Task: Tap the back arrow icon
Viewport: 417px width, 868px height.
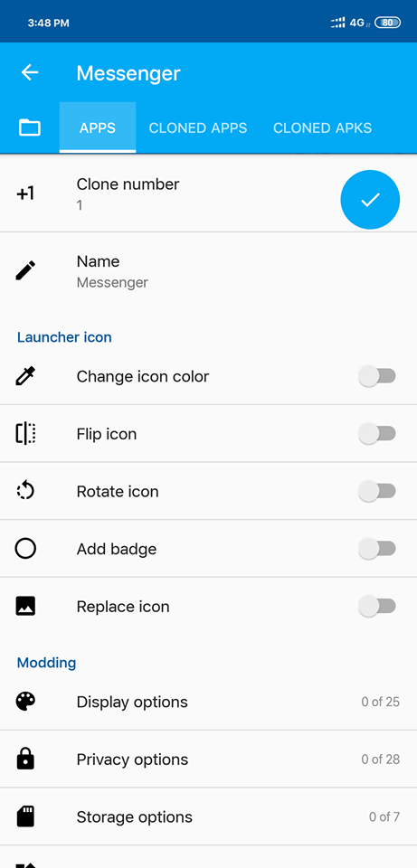Action: coord(29,72)
